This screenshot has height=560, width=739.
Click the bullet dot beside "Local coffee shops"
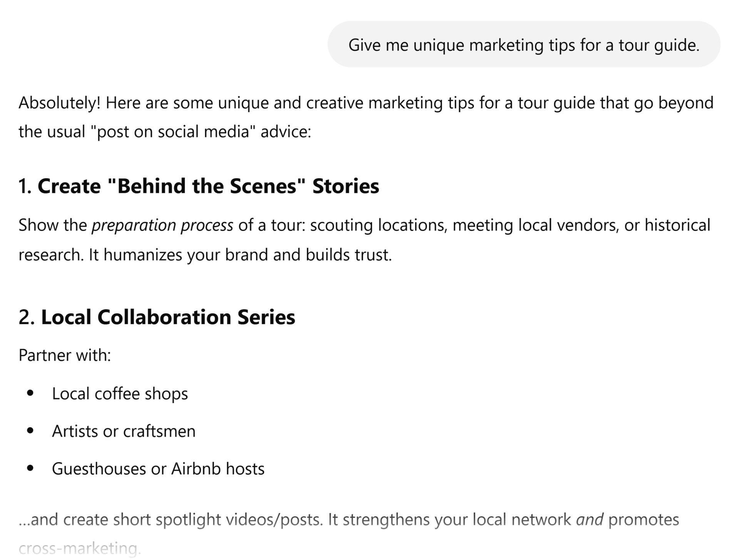(x=30, y=393)
